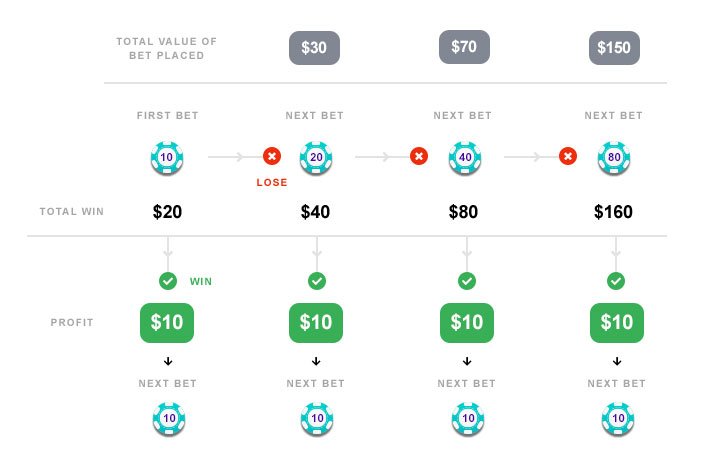
Task: Click the $160 total win amount
Action: [613, 212]
